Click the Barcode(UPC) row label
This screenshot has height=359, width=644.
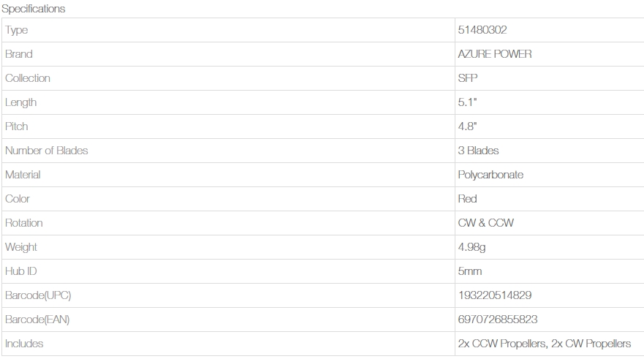coord(38,295)
